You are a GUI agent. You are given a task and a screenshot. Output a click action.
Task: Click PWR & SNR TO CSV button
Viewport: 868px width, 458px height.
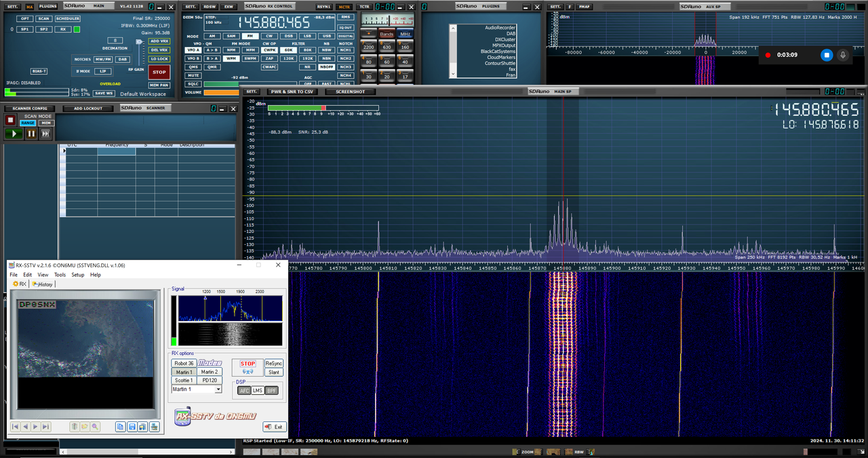292,92
